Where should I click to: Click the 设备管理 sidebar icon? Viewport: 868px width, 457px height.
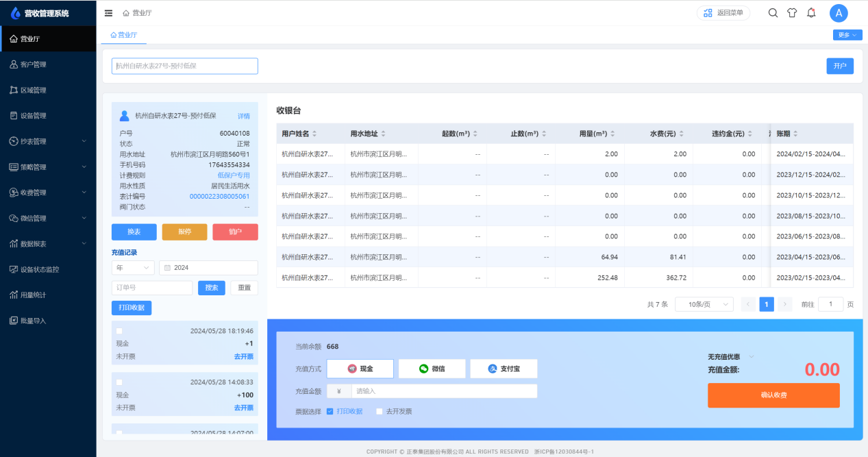(14, 116)
